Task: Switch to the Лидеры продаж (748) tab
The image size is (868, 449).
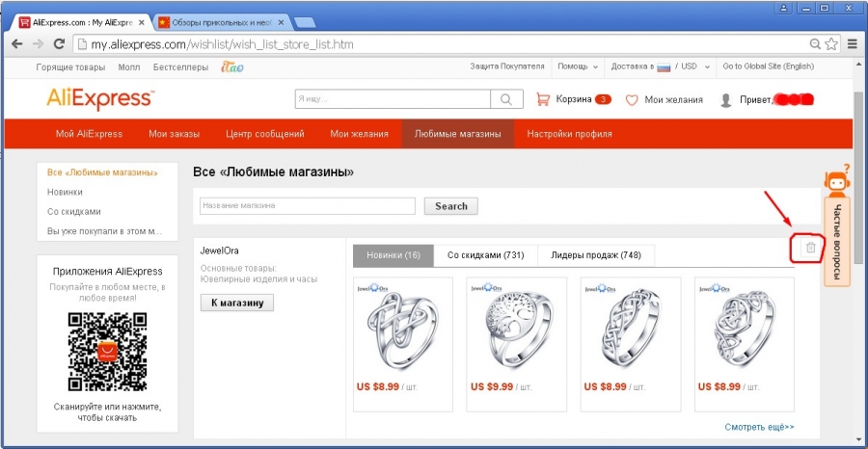Action: coord(596,255)
